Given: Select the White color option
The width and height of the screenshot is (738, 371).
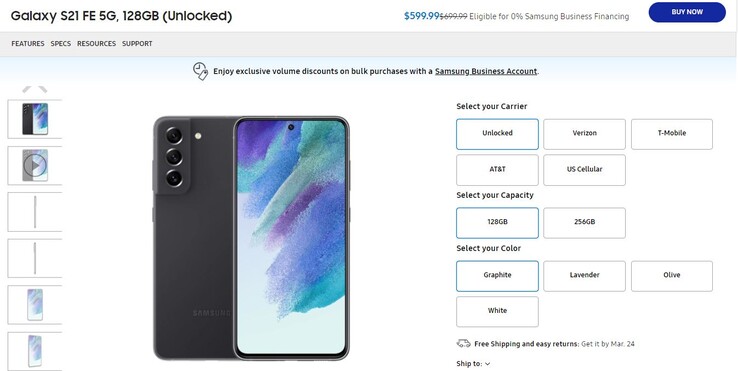Looking at the screenshot, I should click(497, 311).
